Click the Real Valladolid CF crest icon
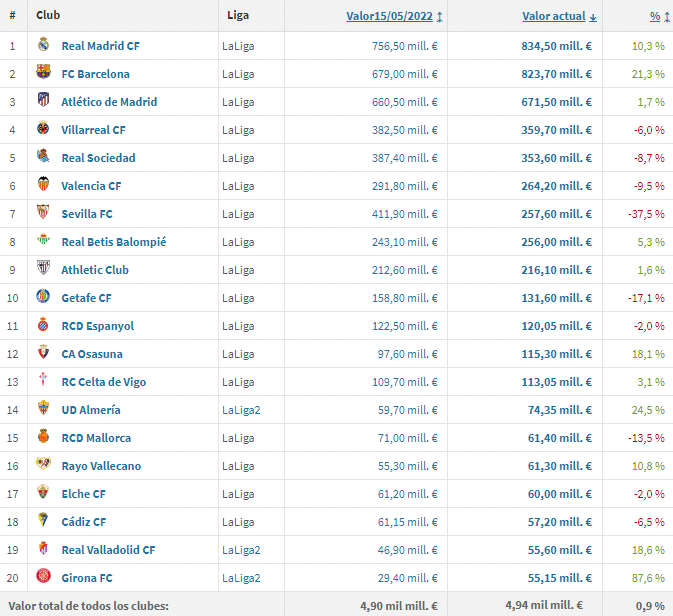 click(43, 548)
